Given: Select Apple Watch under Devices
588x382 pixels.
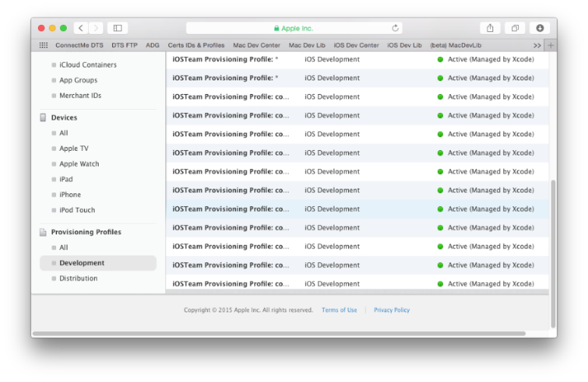Looking at the screenshot, I should pos(79,164).
